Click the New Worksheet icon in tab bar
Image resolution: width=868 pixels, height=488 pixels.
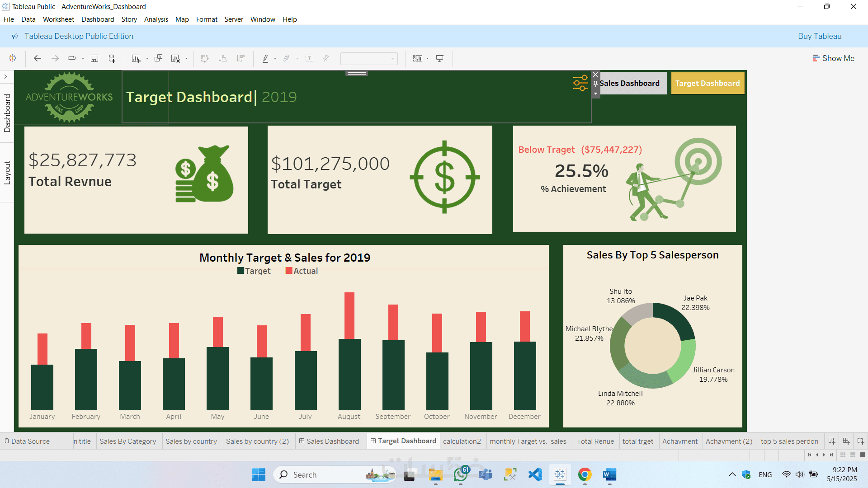pyautogui.click(x=832, y=441)
